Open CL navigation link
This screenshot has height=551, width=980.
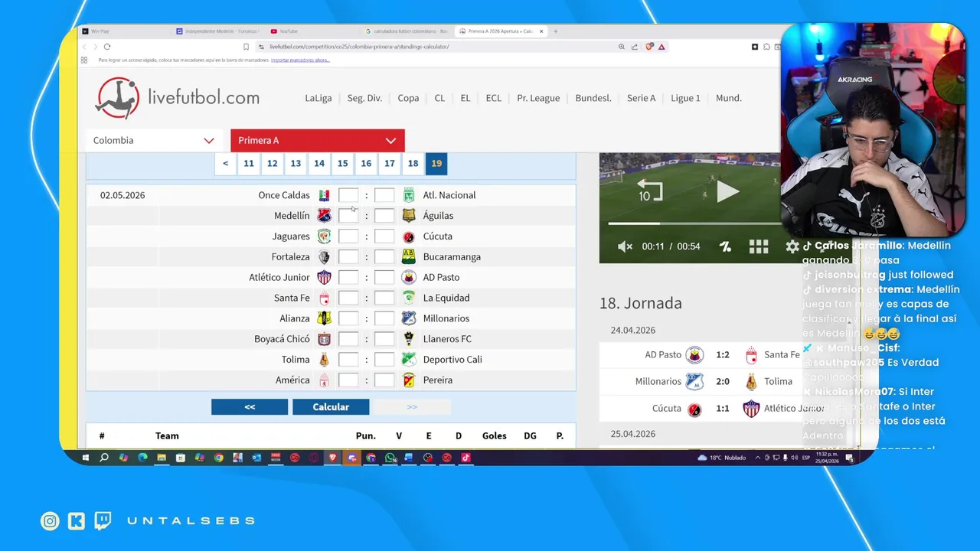click(x=439, y=98)
